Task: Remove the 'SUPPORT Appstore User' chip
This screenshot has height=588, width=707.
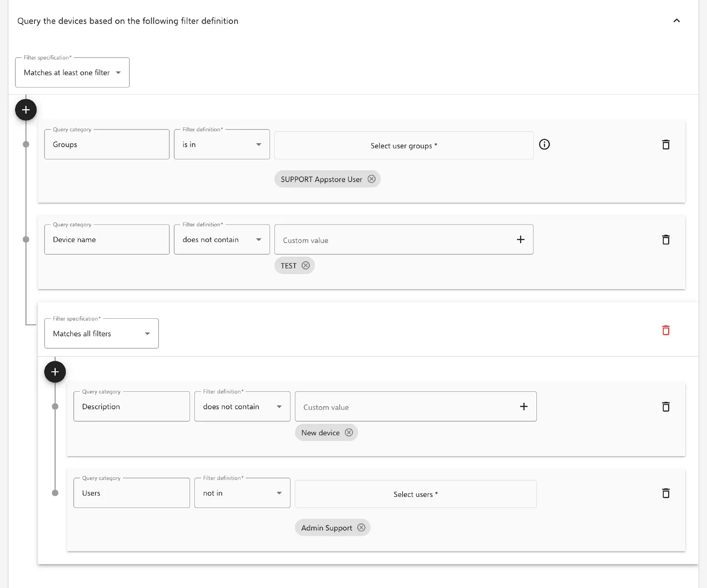Action: click(x=372, y=179)
